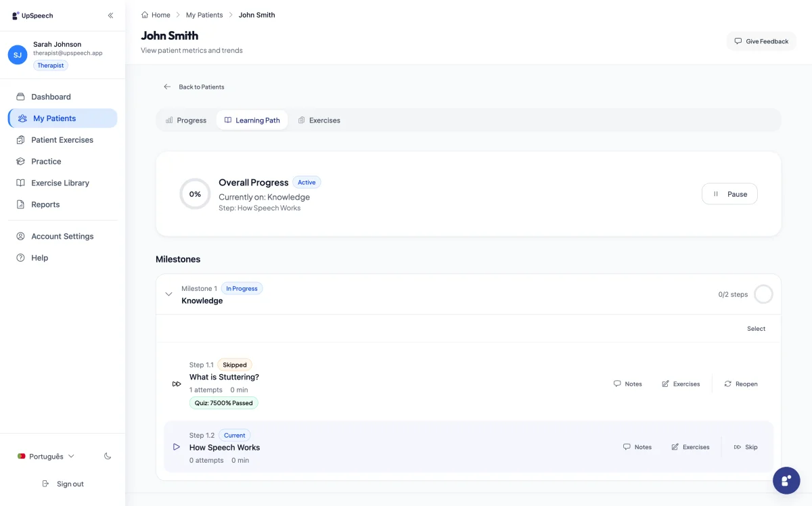
Task: Click Back to Patients
Action: [x=194, y=87]
